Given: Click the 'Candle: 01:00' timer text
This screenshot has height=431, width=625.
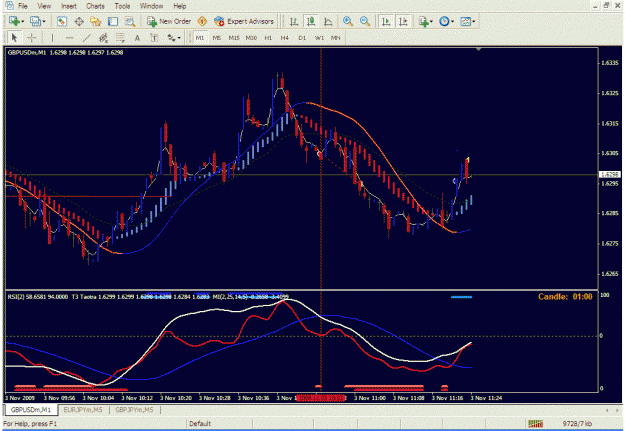Looking at the screenshot, I should point(565,297).
